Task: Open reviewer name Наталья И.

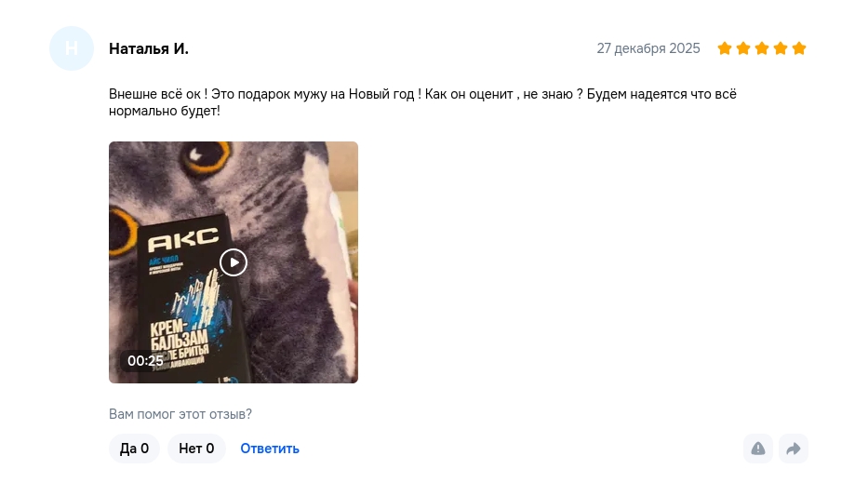Action: (148, 48)
